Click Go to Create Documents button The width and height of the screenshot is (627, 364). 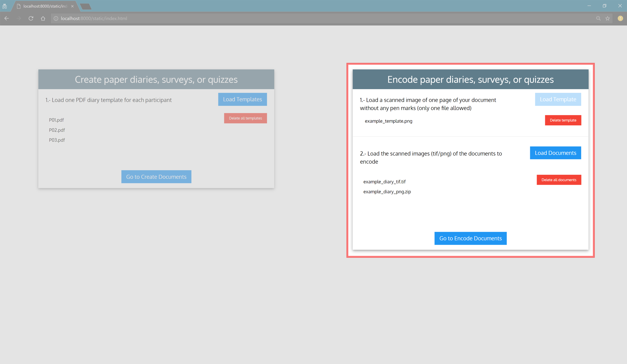click(x=156, y=177)
